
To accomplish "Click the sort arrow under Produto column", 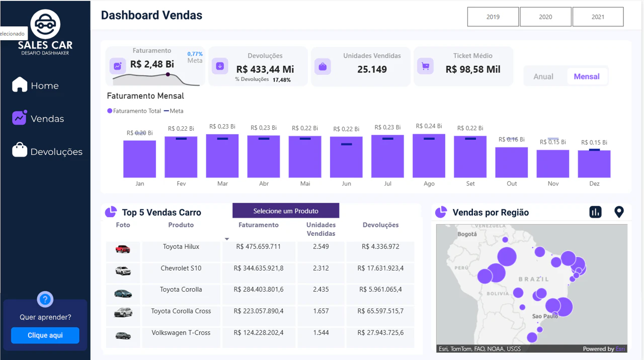I will coord(227,239).
